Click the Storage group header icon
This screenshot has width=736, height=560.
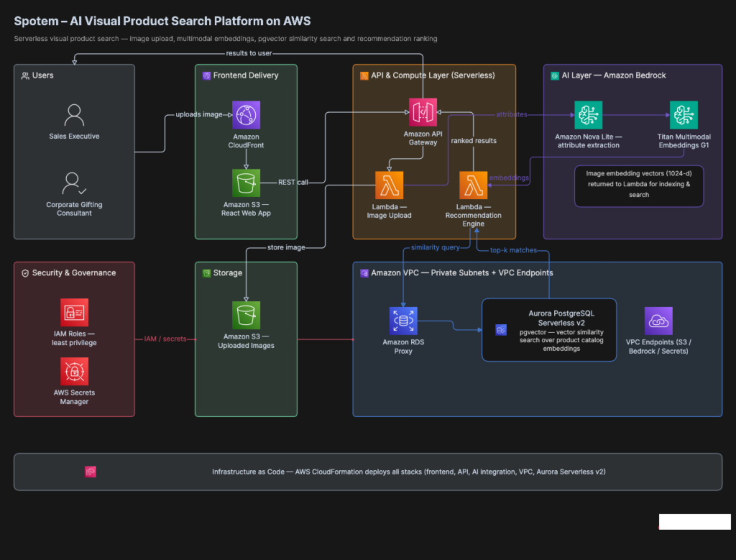[206, 273]
